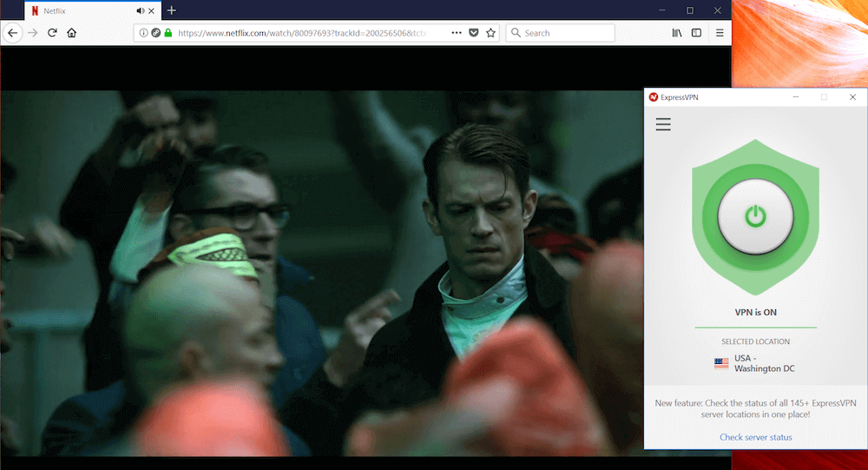Click the forward navigation arrow
Viewport: 868px width, 470px height.
(x=33, y=33)
